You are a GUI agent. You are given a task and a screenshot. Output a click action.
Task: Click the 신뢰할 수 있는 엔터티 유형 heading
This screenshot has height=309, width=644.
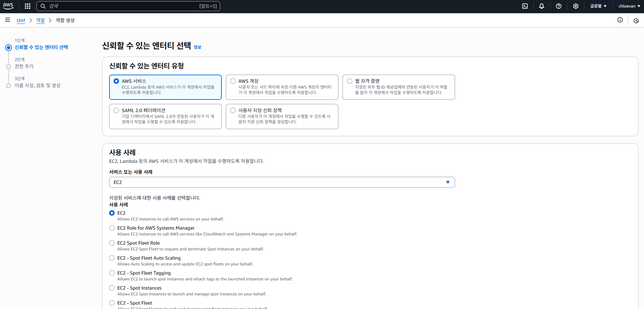pos(146,66)
